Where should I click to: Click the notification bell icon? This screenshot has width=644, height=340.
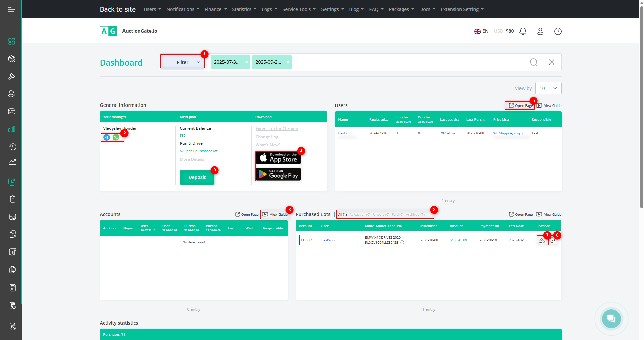click(523, 31)
